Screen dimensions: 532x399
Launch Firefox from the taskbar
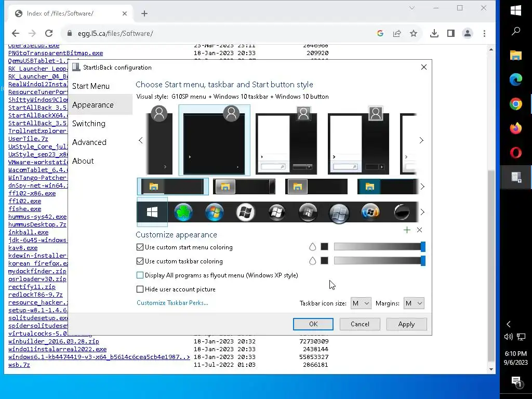516,128
